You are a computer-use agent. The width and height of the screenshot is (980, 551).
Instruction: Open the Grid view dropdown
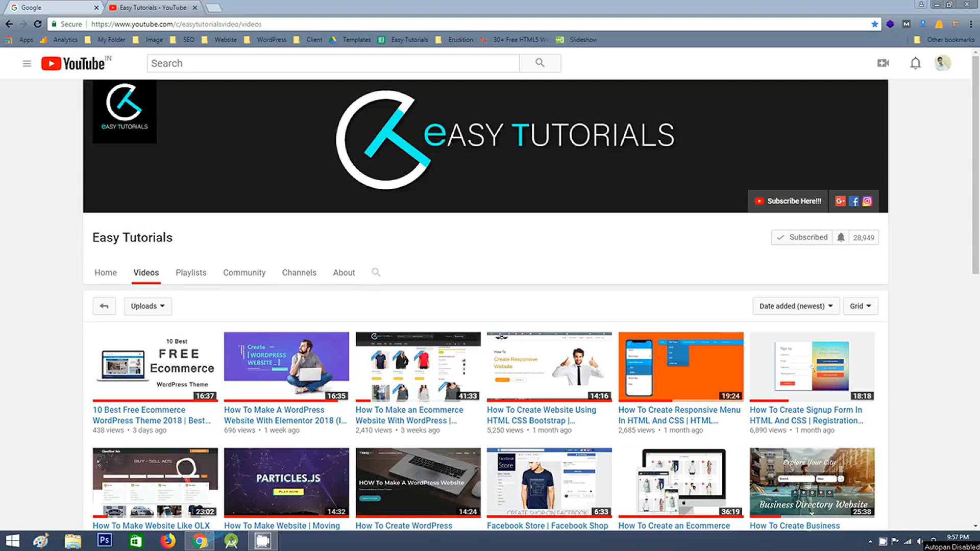(861, 306)
